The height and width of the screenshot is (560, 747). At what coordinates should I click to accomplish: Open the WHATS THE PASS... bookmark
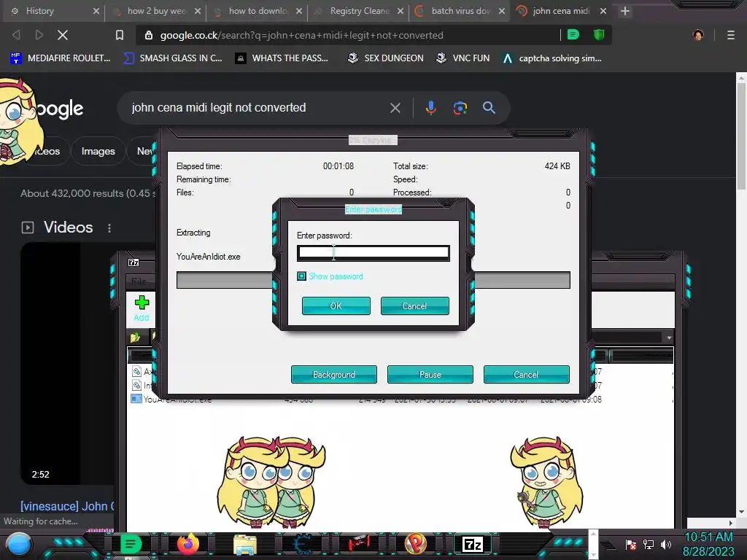click(282, 58)
